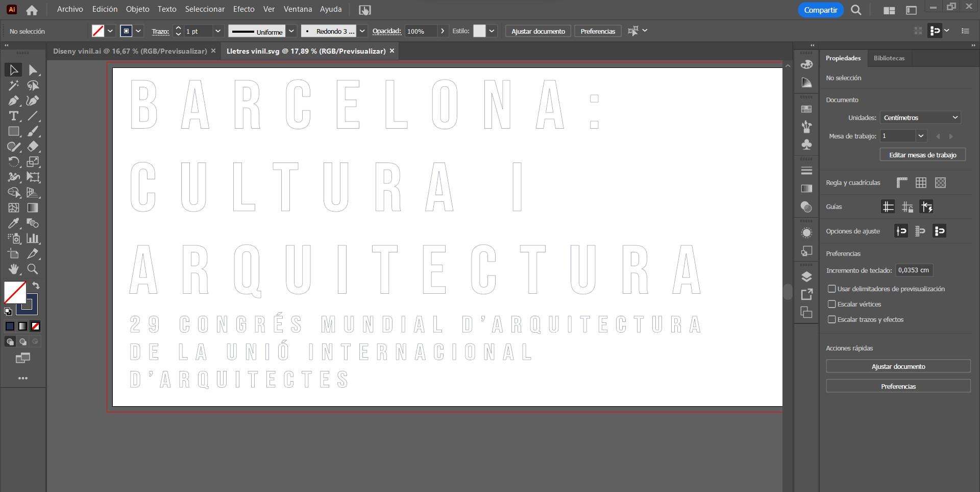The width and height of the screenshot is (980, 492).
Task: Click the search magnifier in the top bar
Action: [x=856, y=10]
